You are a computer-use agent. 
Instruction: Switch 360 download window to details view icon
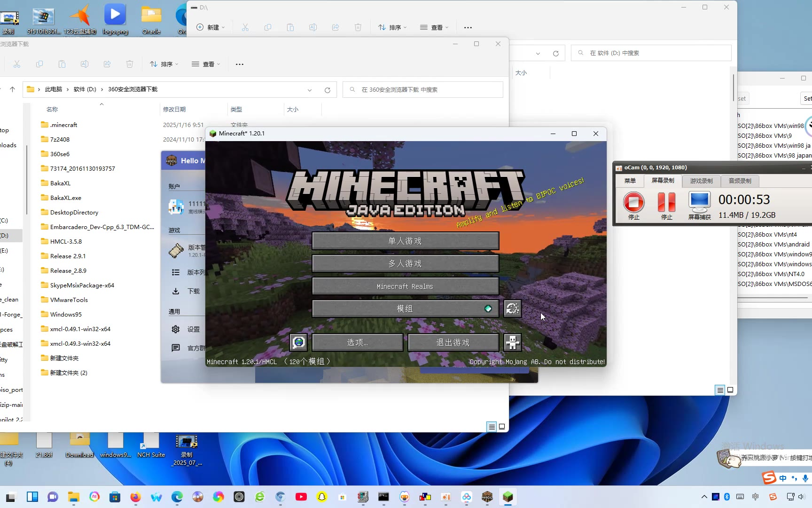click(x=492, y=427)
